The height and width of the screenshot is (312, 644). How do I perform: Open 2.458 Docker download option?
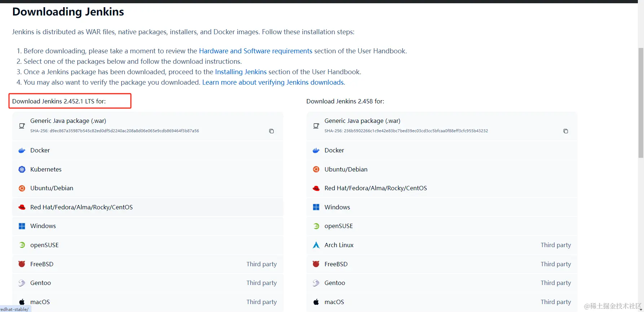point(442,151)
